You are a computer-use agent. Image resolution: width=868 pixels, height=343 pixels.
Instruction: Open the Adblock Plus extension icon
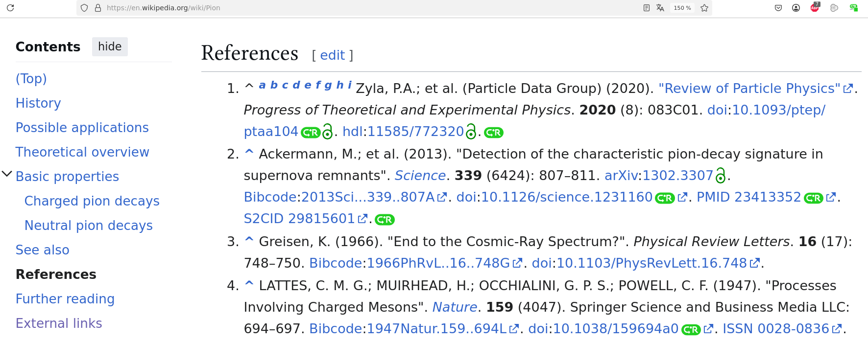click(x=815, y=8)
